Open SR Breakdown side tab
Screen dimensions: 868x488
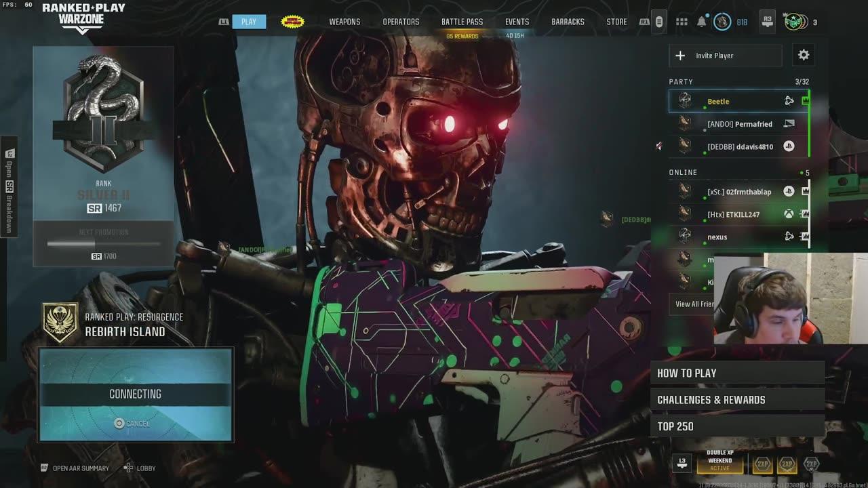pos(9,186)
